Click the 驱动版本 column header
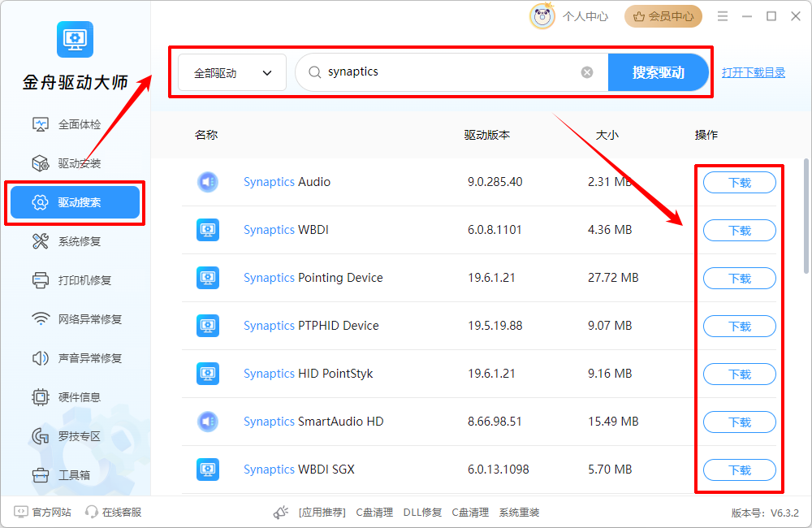The image size is (812, 528). click(x=486, y=135)
